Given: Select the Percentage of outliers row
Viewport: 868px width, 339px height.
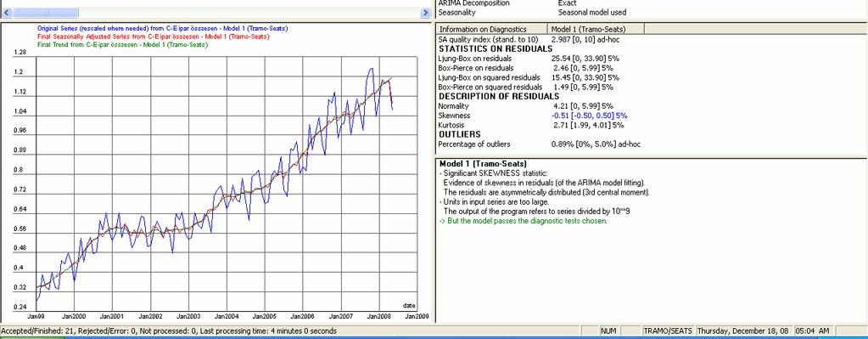Looking at the screenshot, I should [539, 144].
